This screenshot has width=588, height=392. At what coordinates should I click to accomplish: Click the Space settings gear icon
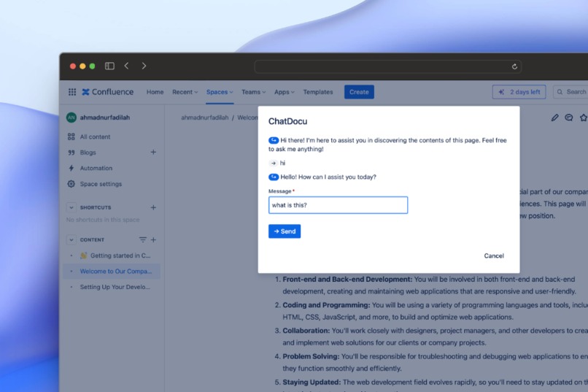71,184
